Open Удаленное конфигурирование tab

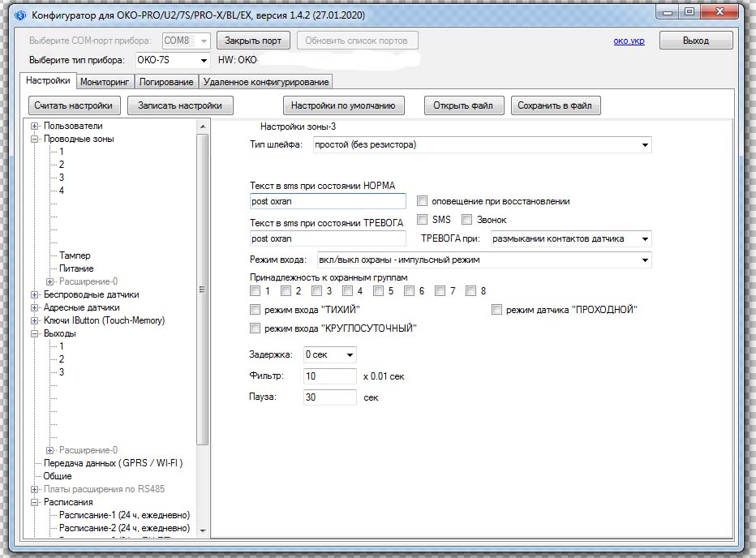click(x=266, y=81)
